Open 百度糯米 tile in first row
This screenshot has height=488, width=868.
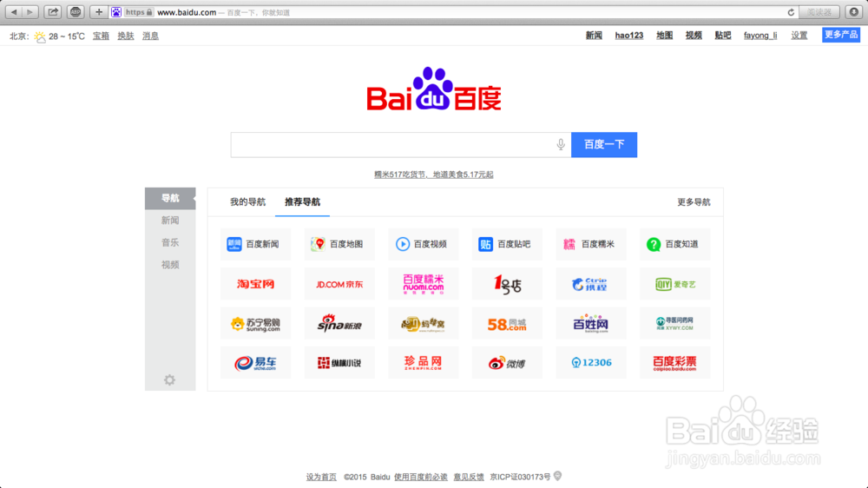[590, 244]
